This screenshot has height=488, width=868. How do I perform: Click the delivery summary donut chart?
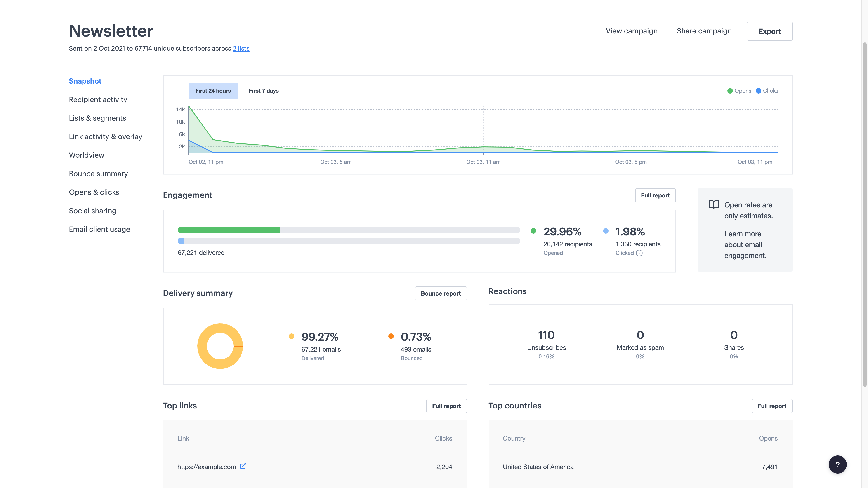point(220,346)
